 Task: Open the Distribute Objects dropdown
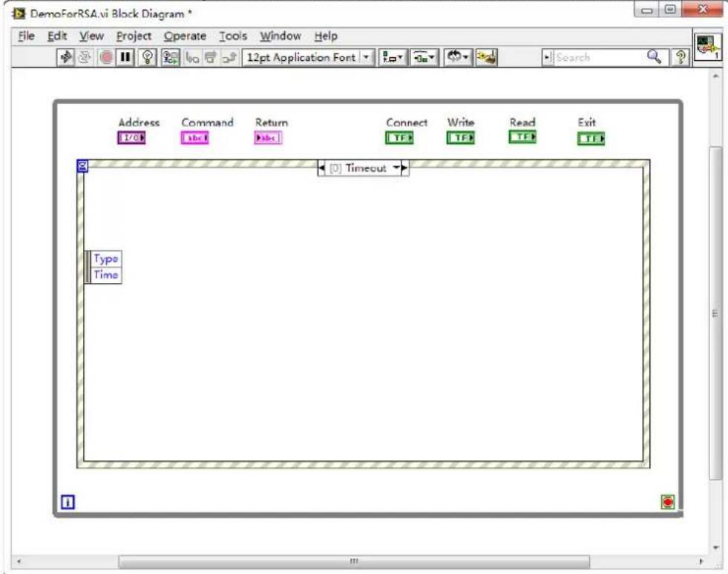tap(424, 58)
